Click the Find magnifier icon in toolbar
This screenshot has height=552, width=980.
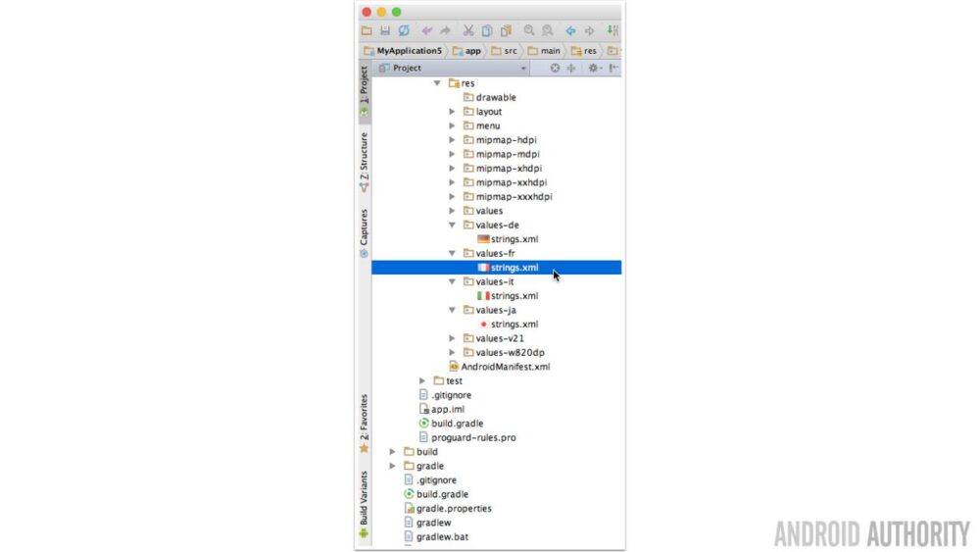point(529,30)
